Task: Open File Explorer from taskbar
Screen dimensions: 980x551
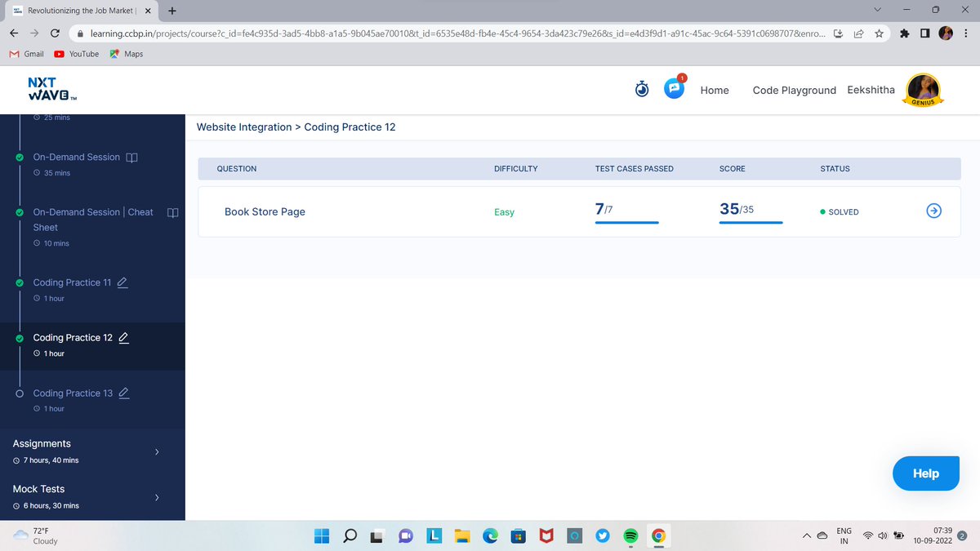Action: click(462, 535)
